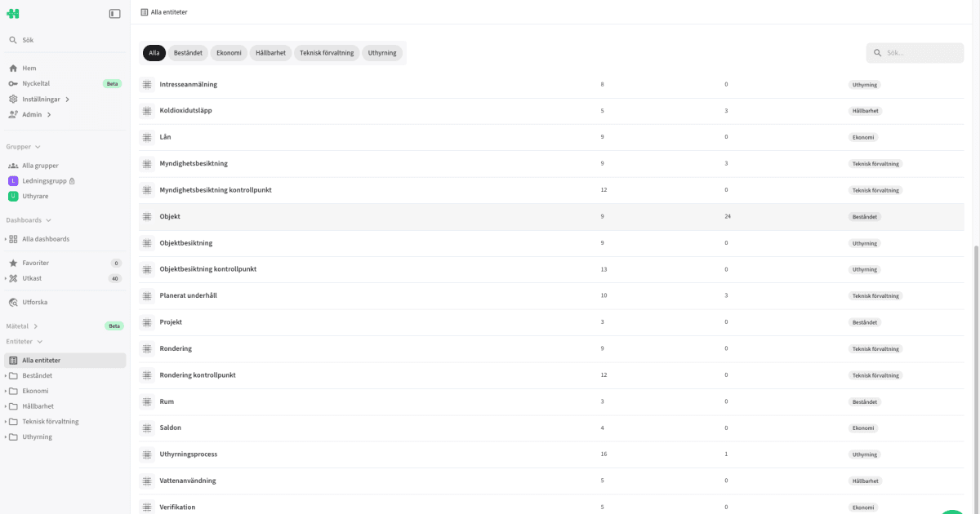
Task: Open Utforska via its compass icon
Action: tap(14, 302)
